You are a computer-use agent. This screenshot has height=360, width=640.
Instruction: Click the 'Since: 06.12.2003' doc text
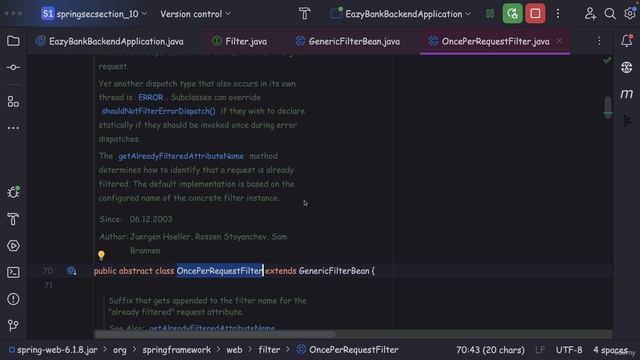point(136,219)
